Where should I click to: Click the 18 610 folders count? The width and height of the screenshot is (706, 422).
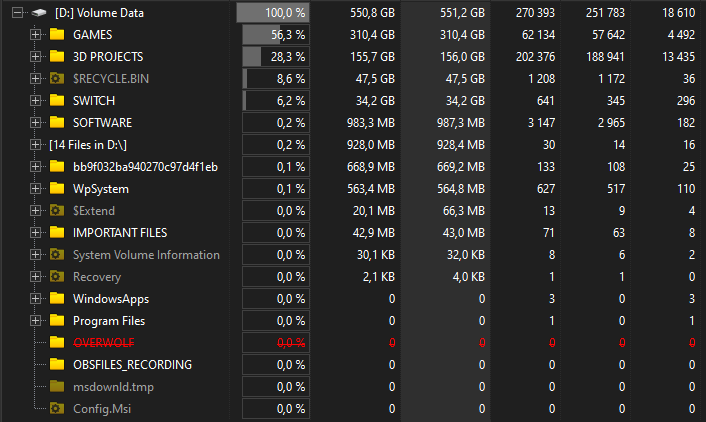(x=679, y=13)
